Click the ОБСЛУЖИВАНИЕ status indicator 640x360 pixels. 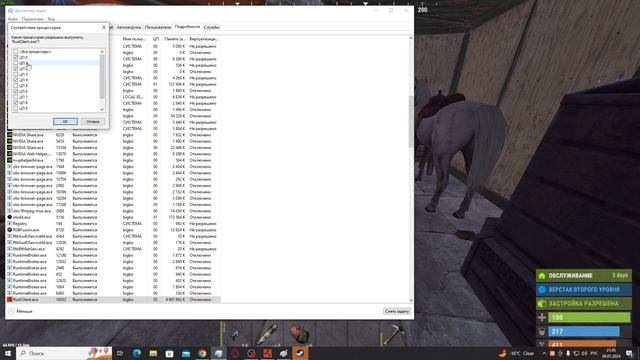click(x=584, y=276)
